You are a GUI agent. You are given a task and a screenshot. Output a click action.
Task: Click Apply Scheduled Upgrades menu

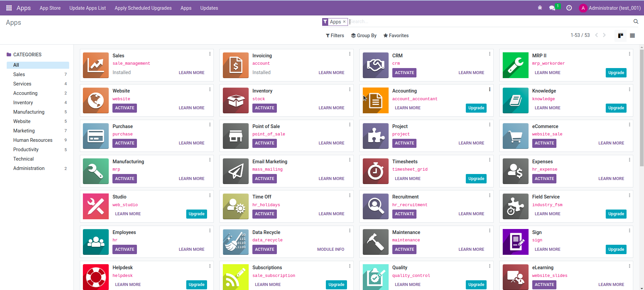tap(143, 8)
